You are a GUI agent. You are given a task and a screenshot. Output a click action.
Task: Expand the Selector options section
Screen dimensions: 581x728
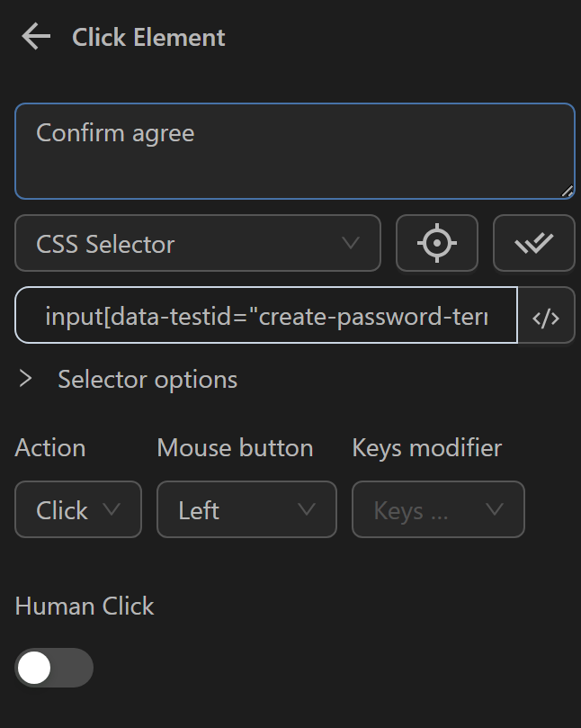24,379
